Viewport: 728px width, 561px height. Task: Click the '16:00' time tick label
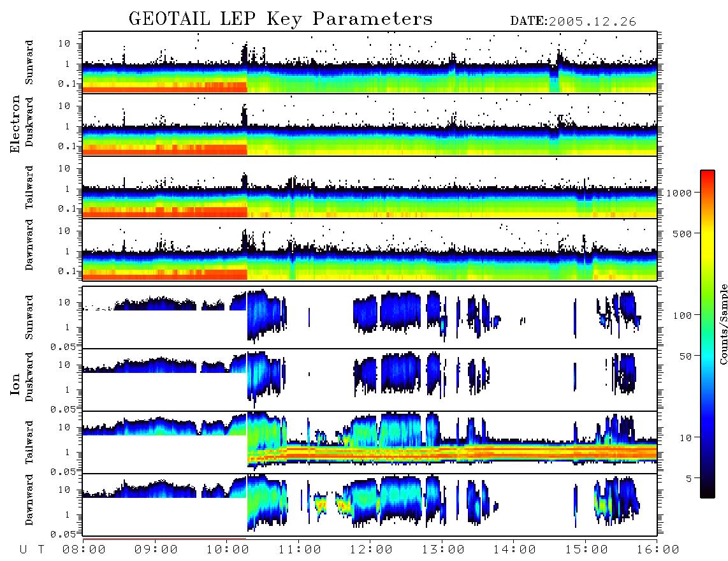(x=658, y=550)
